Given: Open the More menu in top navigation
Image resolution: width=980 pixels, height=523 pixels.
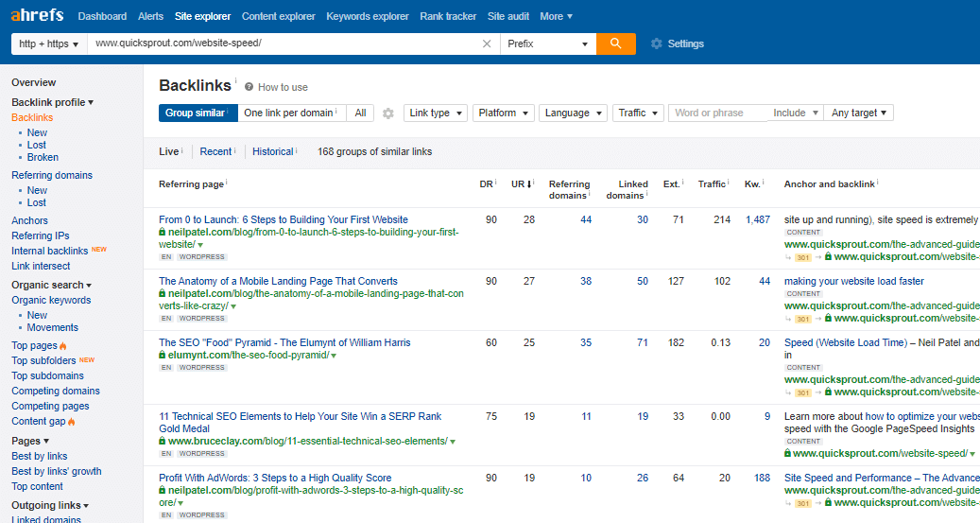Looking at the screenshot, I should 556,16.
